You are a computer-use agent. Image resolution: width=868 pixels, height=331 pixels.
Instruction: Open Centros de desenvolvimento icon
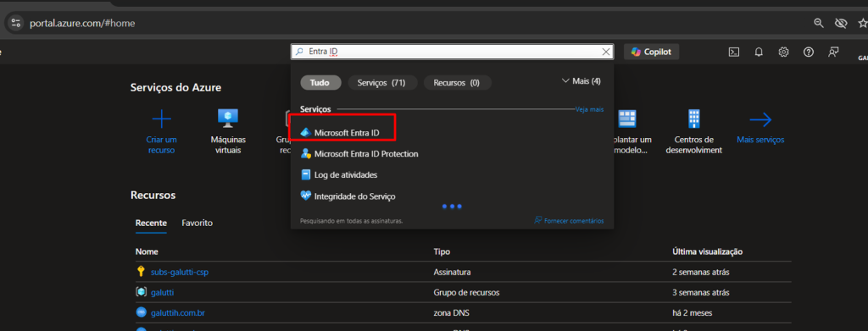(x=693, y=119)
